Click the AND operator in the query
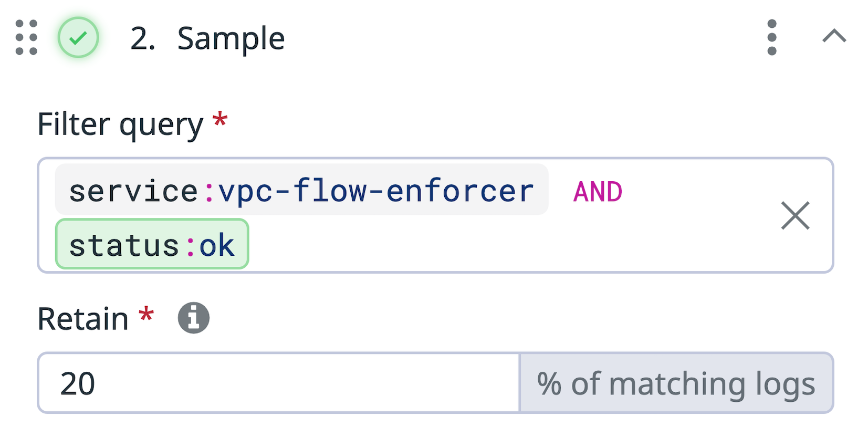 (597, 191)
